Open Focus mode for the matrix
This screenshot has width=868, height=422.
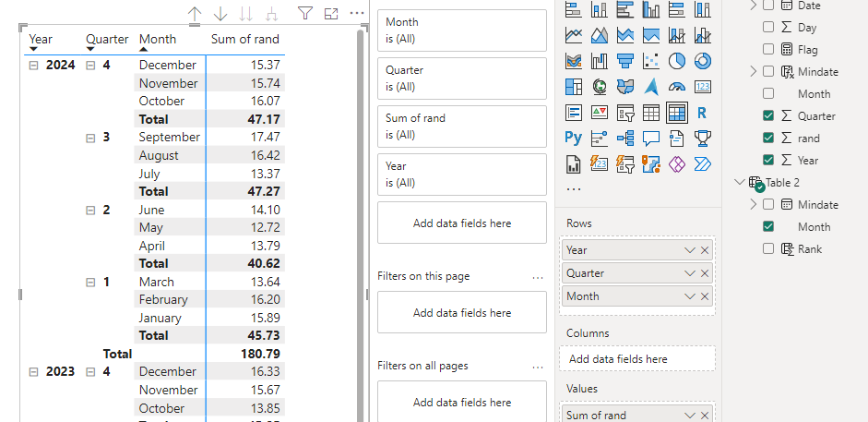(331, 14)
